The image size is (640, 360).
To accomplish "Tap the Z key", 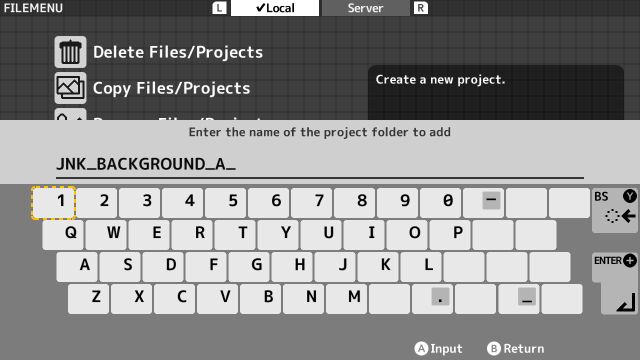I will pyautogui.click(x=89, y=299).
